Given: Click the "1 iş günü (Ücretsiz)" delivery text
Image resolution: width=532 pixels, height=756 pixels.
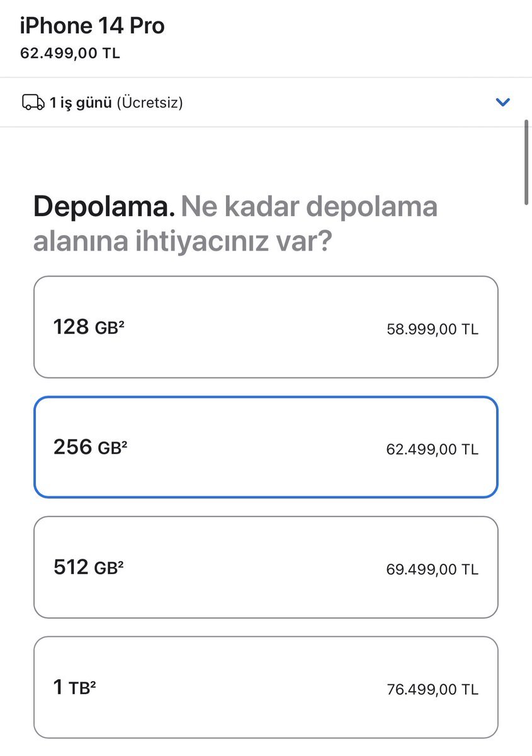Looking at the screenshot, I should 116,102.
